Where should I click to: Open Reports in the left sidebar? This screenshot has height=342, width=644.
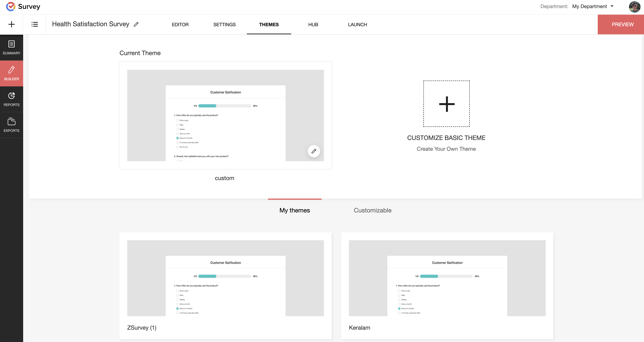[12, 99]
